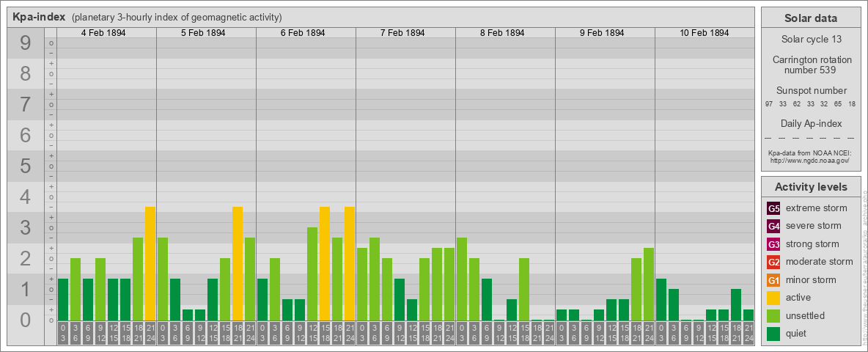Viewport: 868px width, 352px height.
Task: Click the 21-24 unsettled bar on 9 Feb
Action: (x=649, y=284)
